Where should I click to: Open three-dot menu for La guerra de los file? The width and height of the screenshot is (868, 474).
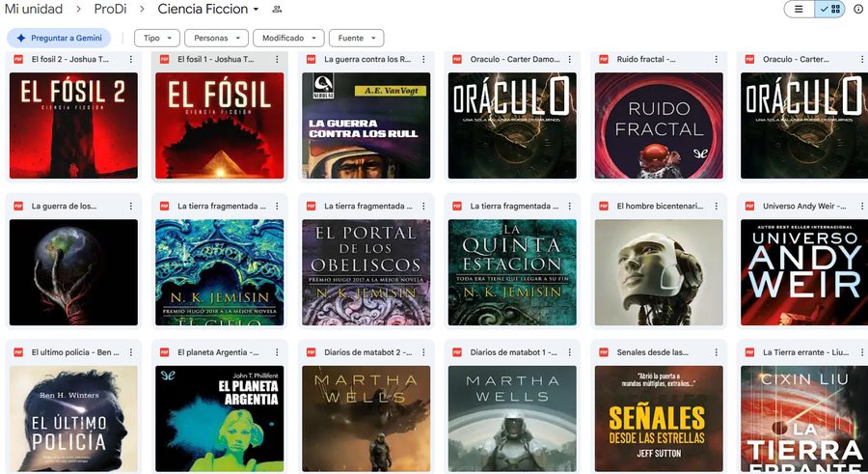[x=130, y=207]
